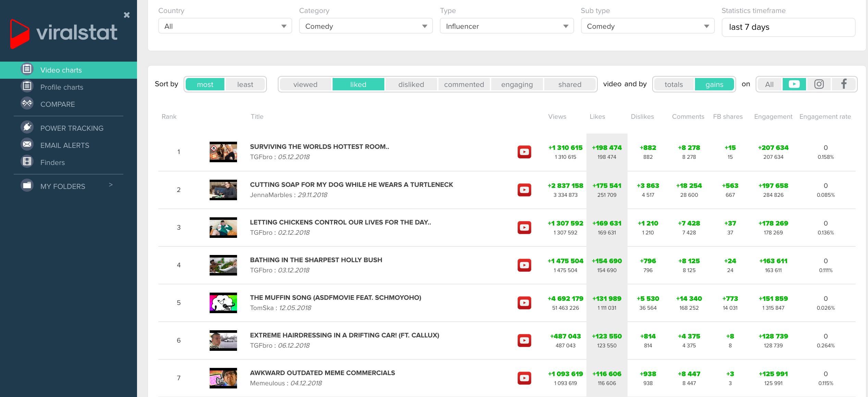Select the disliked sort metric
The image size is (868, 397).
point(411,84)
